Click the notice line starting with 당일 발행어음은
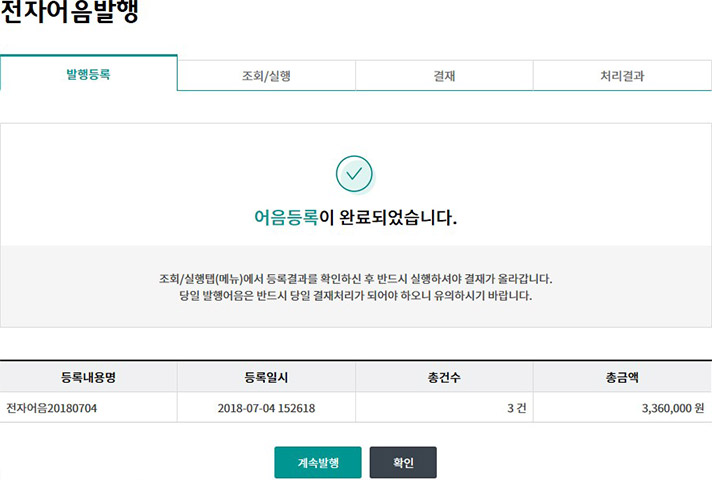Viewport: 712px width, 481px height. (356, 296)
